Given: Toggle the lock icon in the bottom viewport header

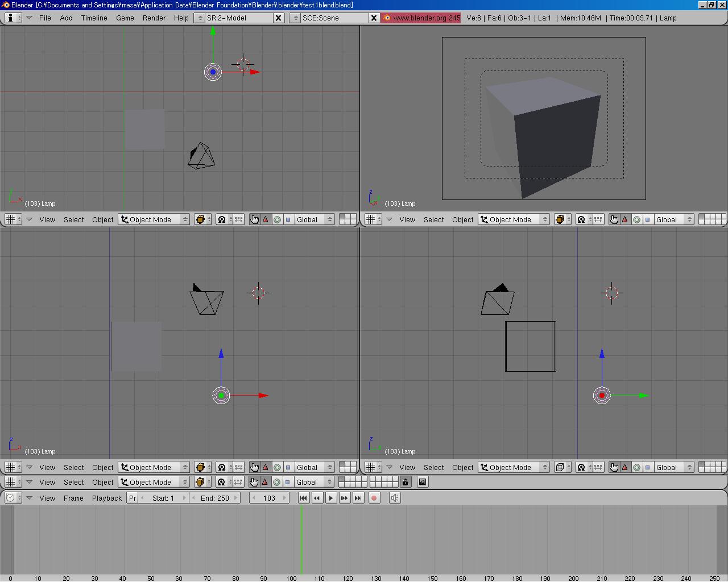Looking at the screenshot, I should [x=405, y=482].
